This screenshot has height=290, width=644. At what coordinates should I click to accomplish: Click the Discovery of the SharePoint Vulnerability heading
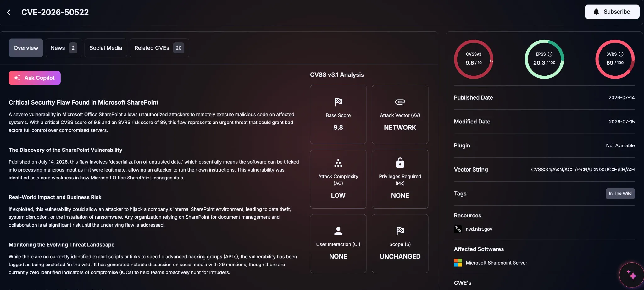tap(65, 150)
